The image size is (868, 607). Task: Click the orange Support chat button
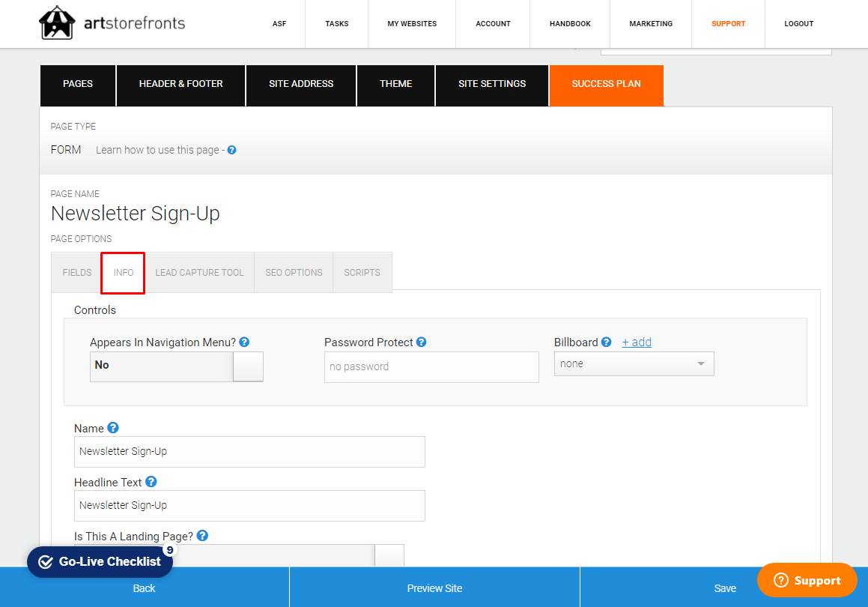tap(807, 580)
